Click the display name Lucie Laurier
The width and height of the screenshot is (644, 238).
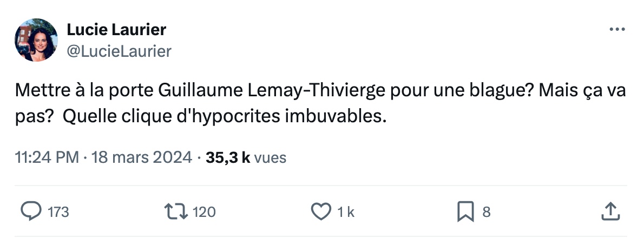(x=116, y=30)
